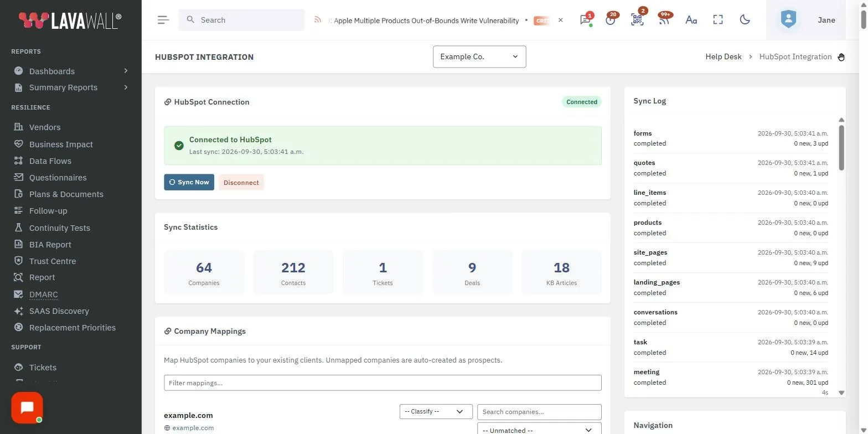
Task: Open the Unmatched dropdown for example.com
Action: pyautogui.click(x=539, y=430)
